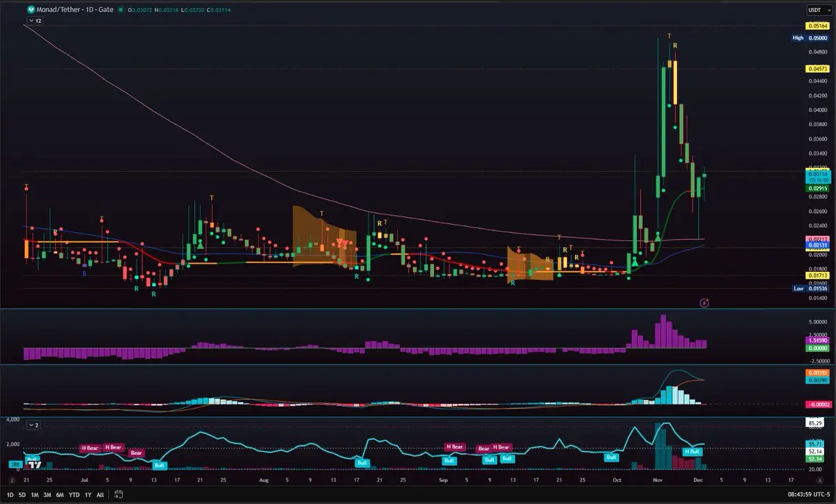Click the 0.05164 yellow price label
This screenshot has width=836, height=504.
tap(816, 26)
